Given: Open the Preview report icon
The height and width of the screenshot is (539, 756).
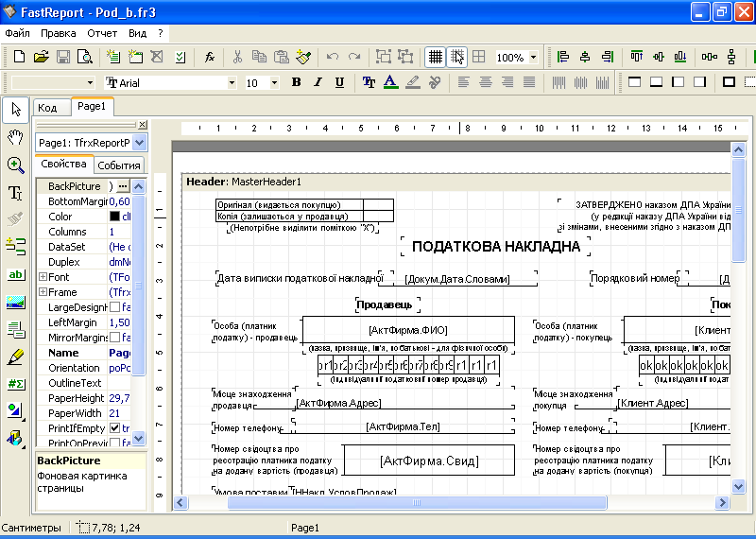Looking at the screenshot, I should (x=85, y=57).
